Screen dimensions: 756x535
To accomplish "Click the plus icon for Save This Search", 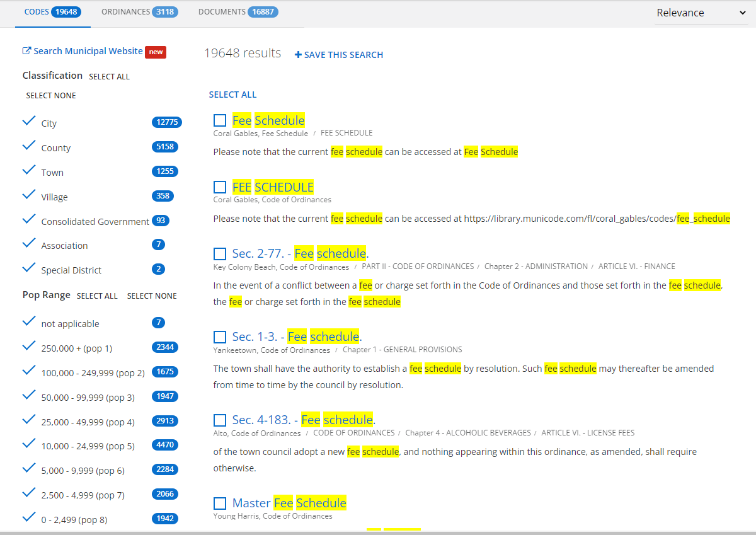I will (298, 55).
